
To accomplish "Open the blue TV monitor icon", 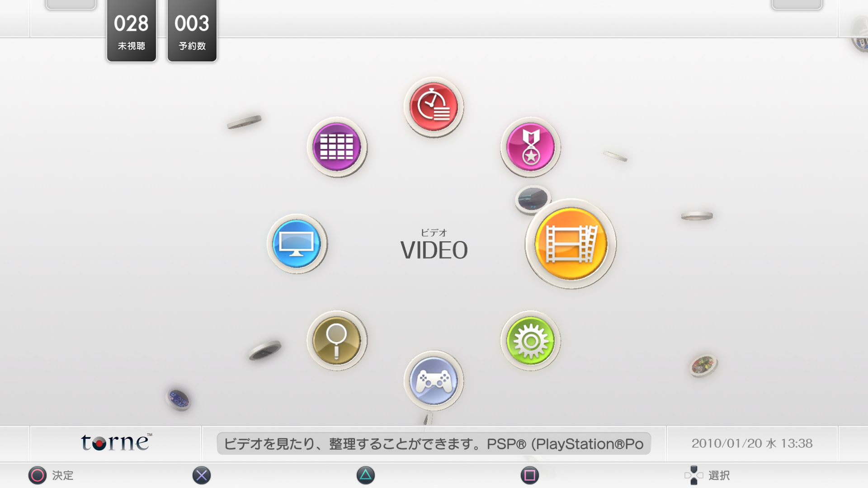I will pos(297,244).
